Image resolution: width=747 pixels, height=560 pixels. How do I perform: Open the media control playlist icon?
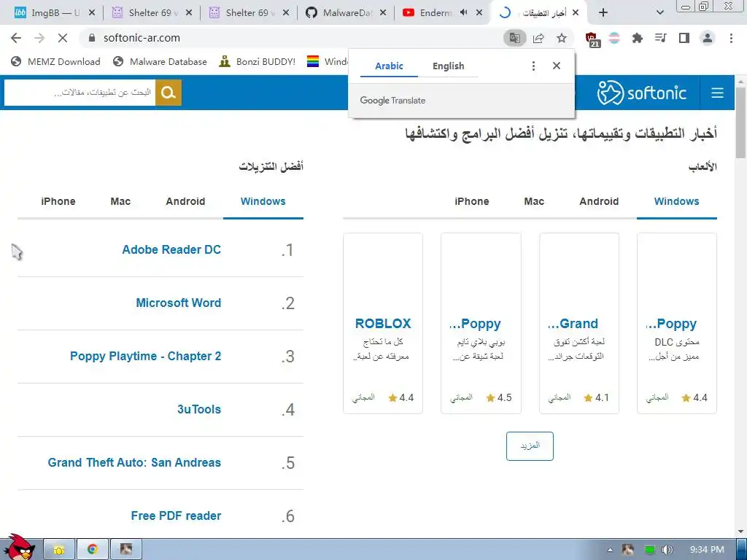tap(661, 38)
